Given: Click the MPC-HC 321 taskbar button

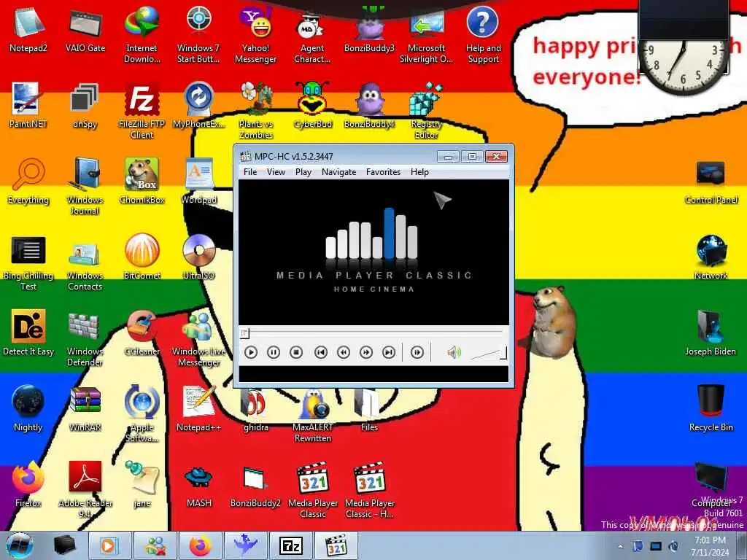Looking at the screenshot, I should tap(336, 545).
